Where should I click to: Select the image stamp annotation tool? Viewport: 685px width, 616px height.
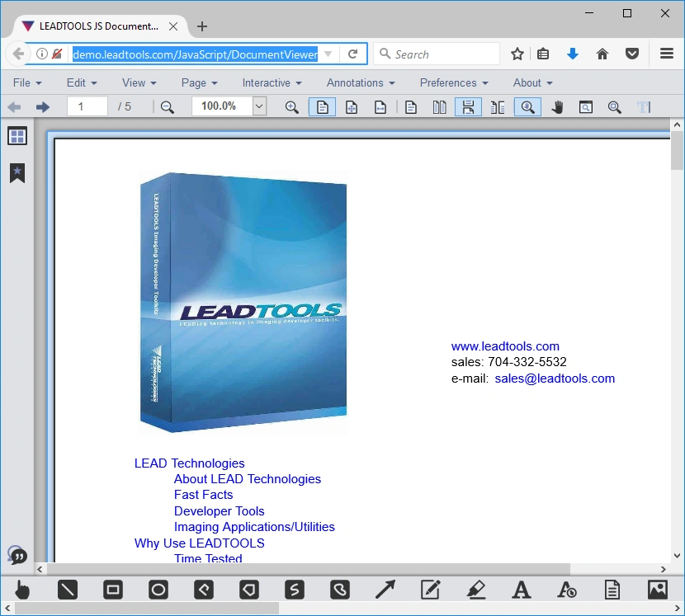click(658, 590)
